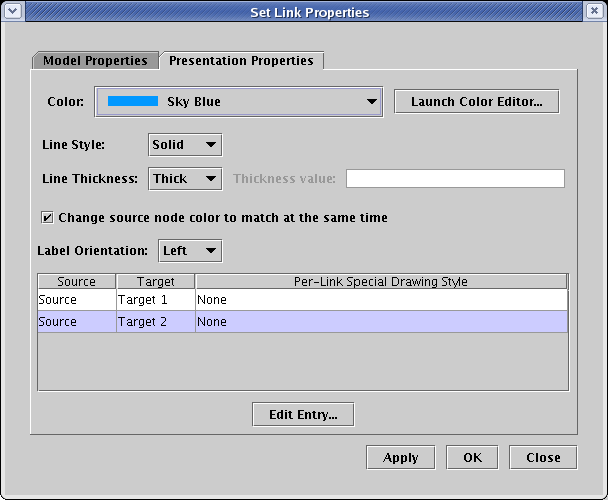Launch the Color Editor

pyautogui.click(x=476, y=102)
